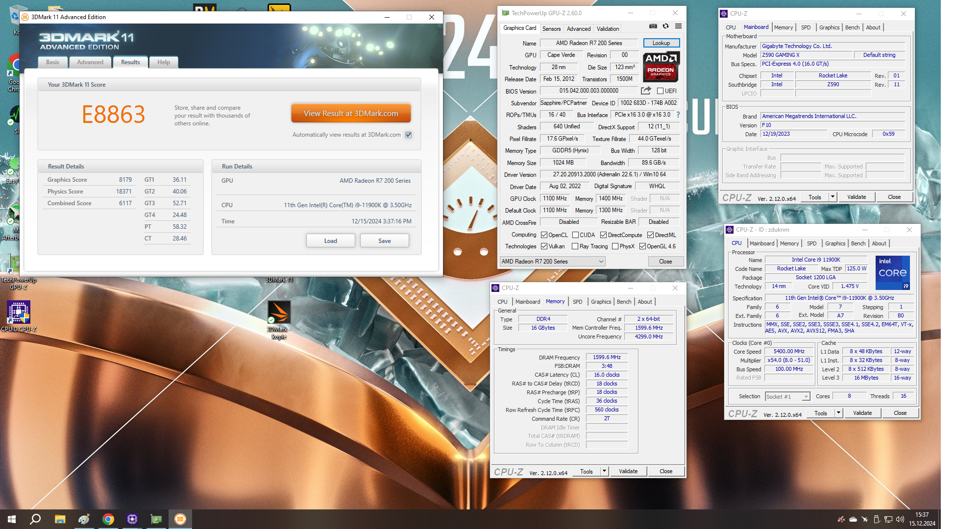Open the Validation tab in GPU-Z
The image size is (980, 529).
[608, 29]
